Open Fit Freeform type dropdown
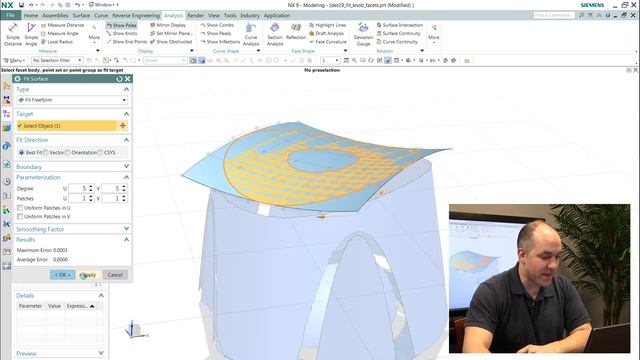 [72, 100]
